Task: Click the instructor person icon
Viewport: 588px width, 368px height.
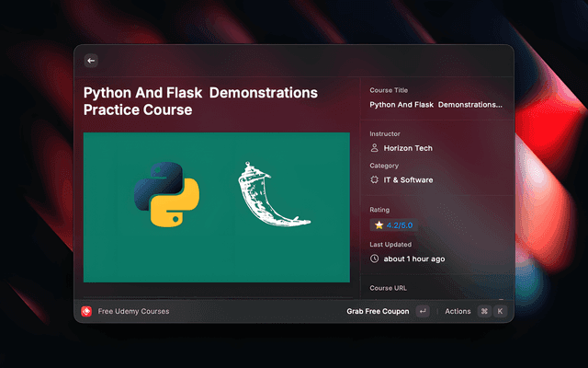Action: click(374, 148)
